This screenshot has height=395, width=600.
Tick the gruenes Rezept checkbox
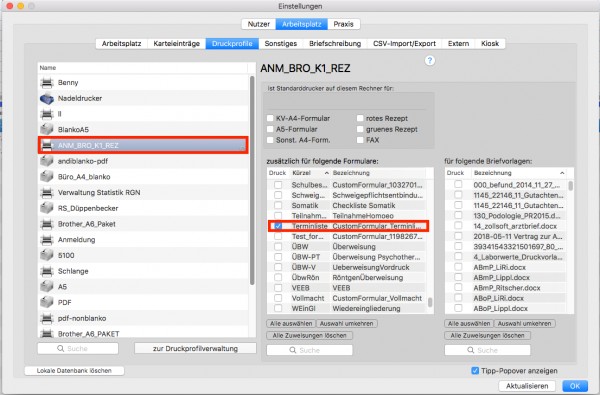(360, 129)
